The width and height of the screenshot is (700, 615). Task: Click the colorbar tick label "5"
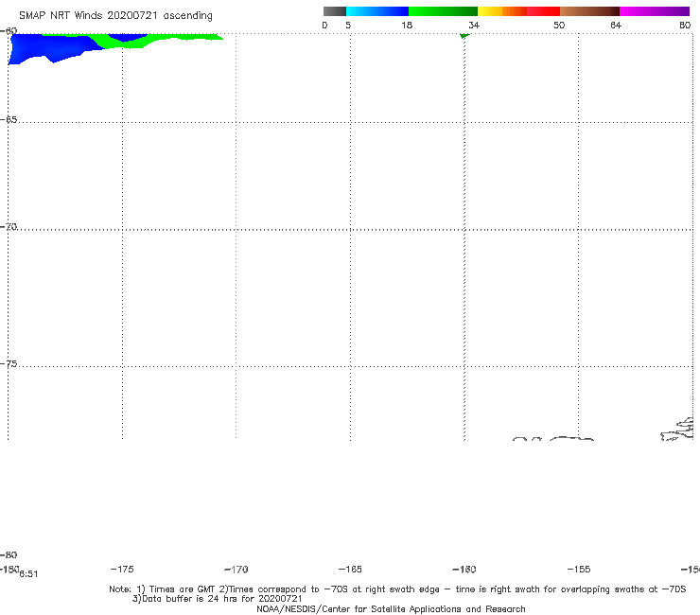(348, 25)
